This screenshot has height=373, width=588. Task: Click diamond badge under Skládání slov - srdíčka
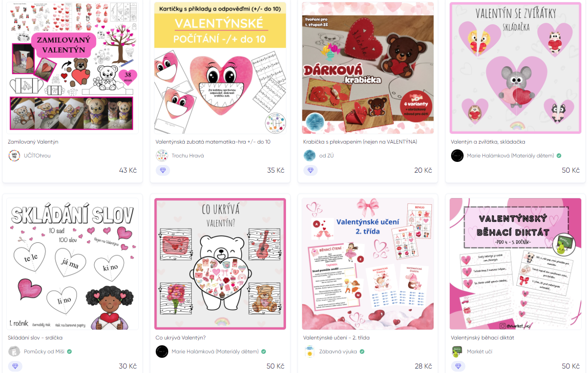point(15,366)
